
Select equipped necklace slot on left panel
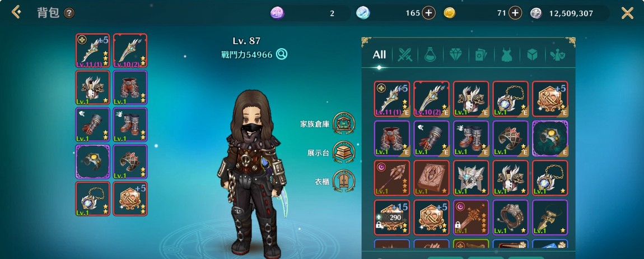click(x=92, y=198)
